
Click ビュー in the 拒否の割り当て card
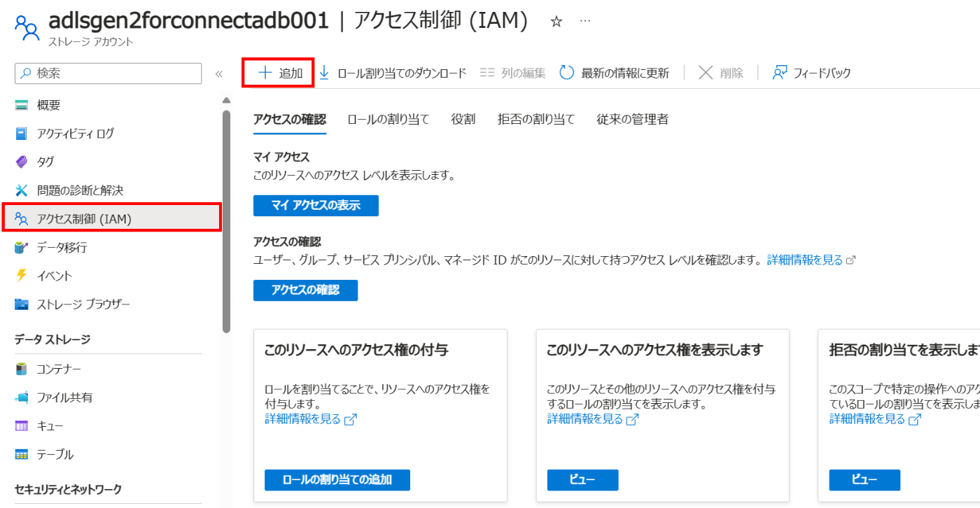click(864, 480)
